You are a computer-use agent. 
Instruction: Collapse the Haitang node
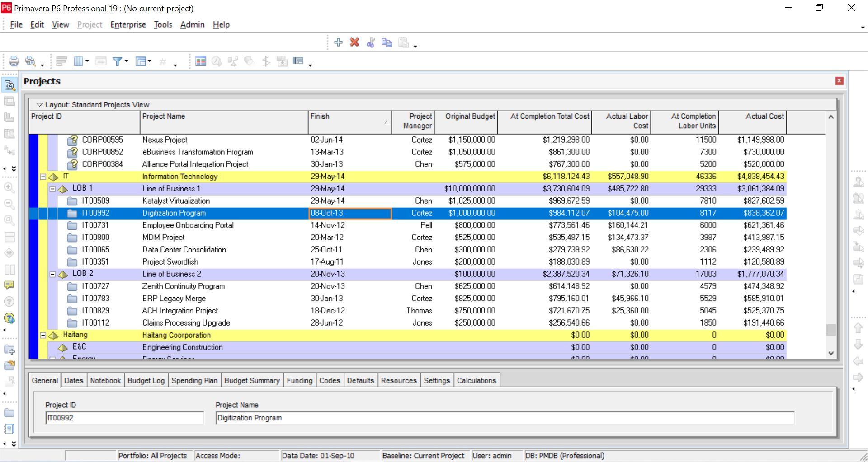pyautogui.click(x=43, y=335)
